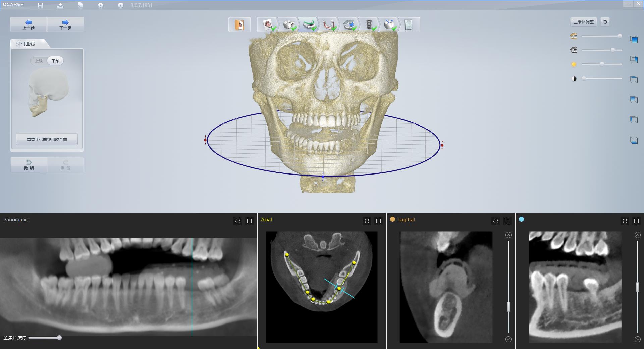Select the bottom face cube view

coord(634,140)
